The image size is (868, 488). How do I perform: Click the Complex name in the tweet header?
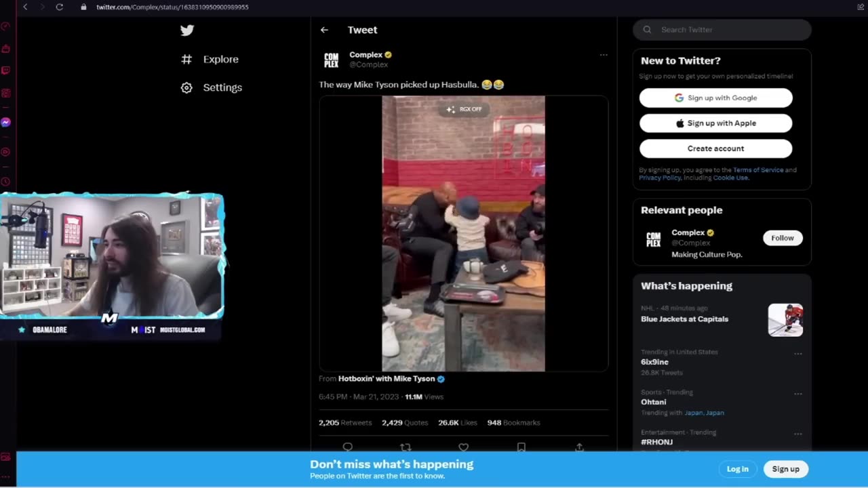click(x=366, y=55)
